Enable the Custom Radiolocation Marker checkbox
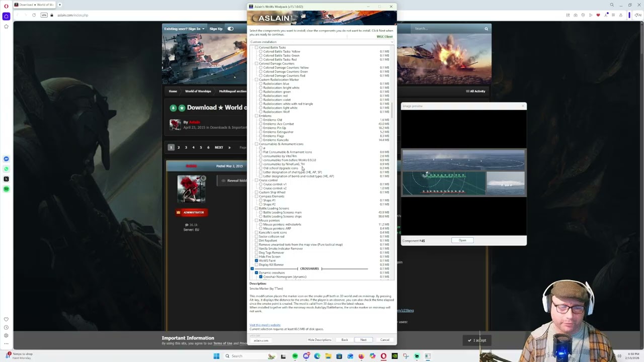 point(257,79)
